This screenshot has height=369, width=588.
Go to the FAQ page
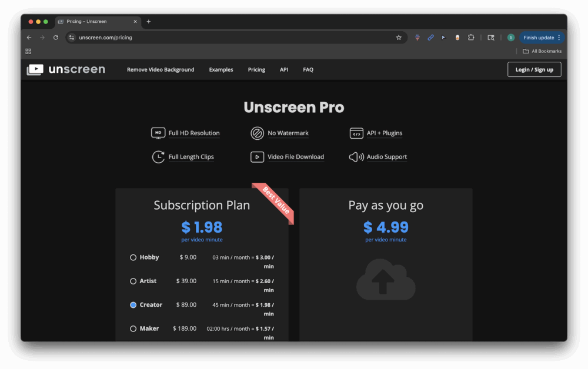point(308,69)
